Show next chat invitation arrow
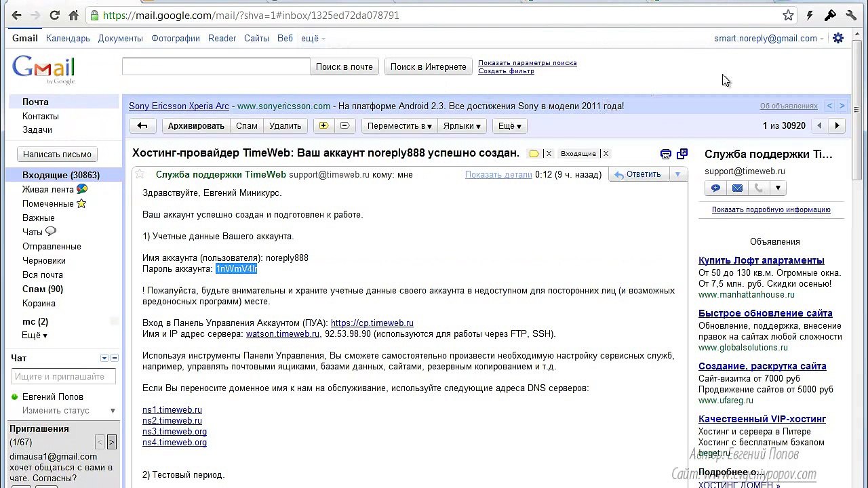 [111, 443]
